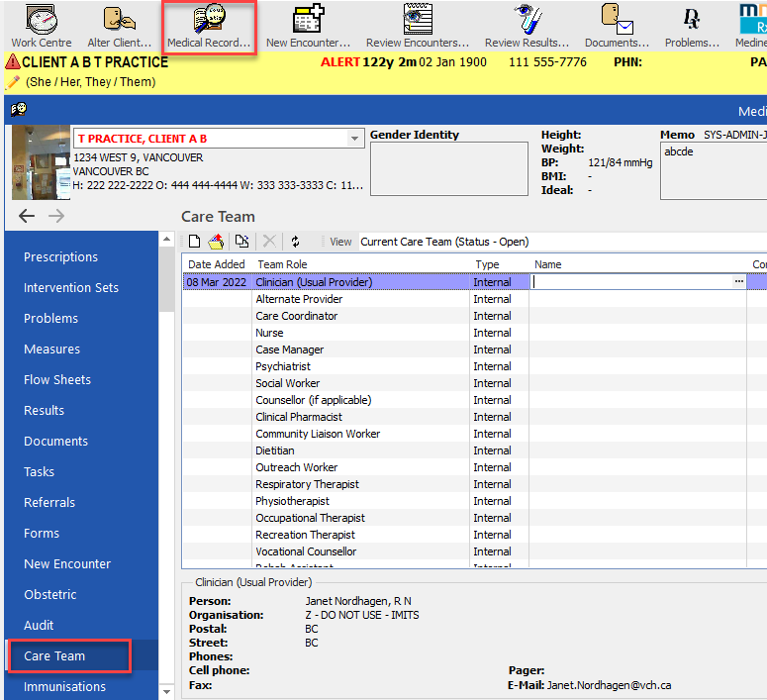The width and height of the screenshot is (767, 700).
Task: Click sidebar scrollbar down arrow
Action: [167, 692]
